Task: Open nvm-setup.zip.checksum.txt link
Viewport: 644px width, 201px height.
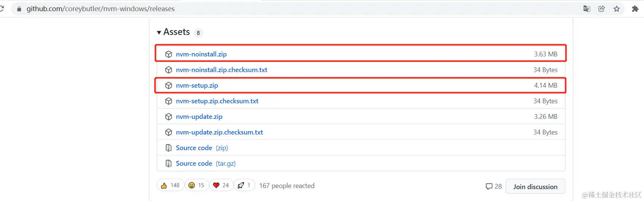Action: pos(217,101)
